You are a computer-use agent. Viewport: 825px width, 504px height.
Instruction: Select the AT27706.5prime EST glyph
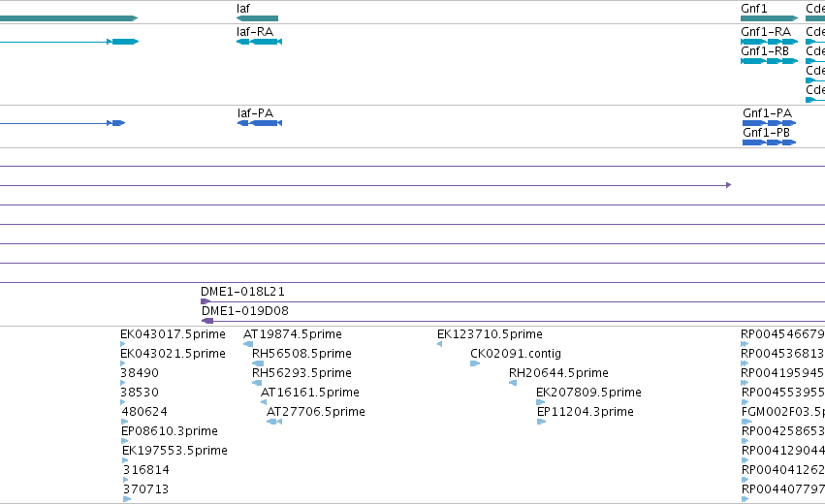point(274,422)
